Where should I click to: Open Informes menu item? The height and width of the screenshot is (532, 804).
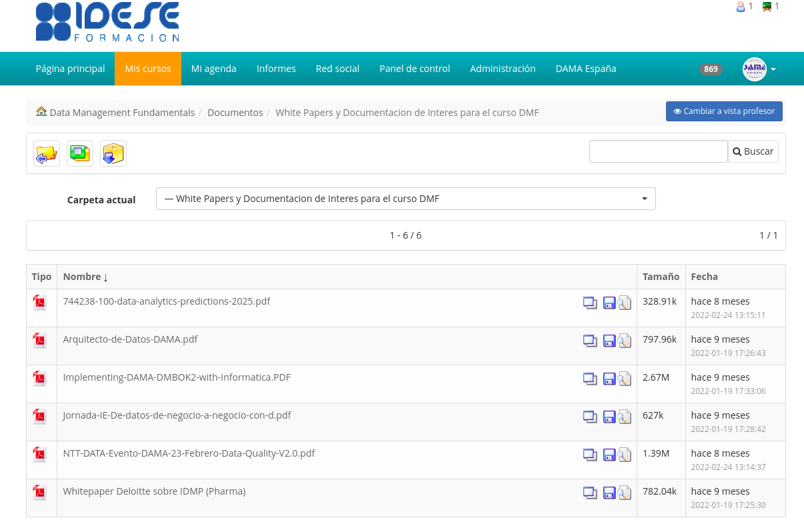[276, 69]
